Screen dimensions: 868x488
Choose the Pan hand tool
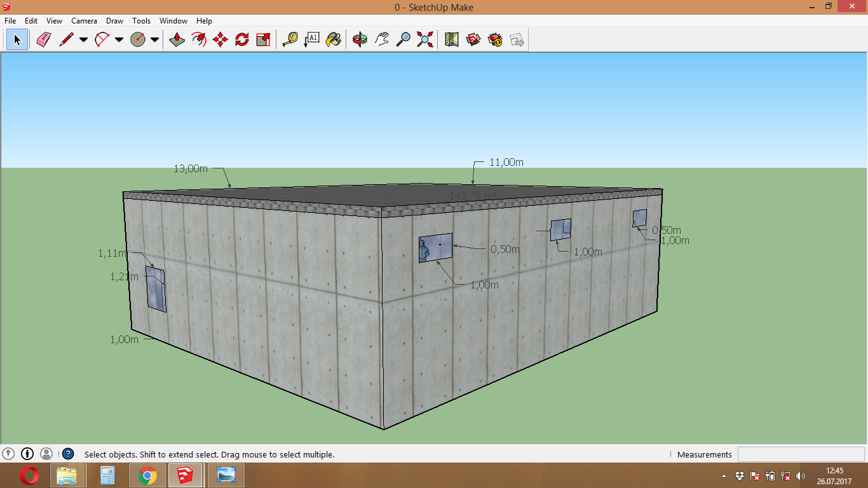[x=381, y=40]
